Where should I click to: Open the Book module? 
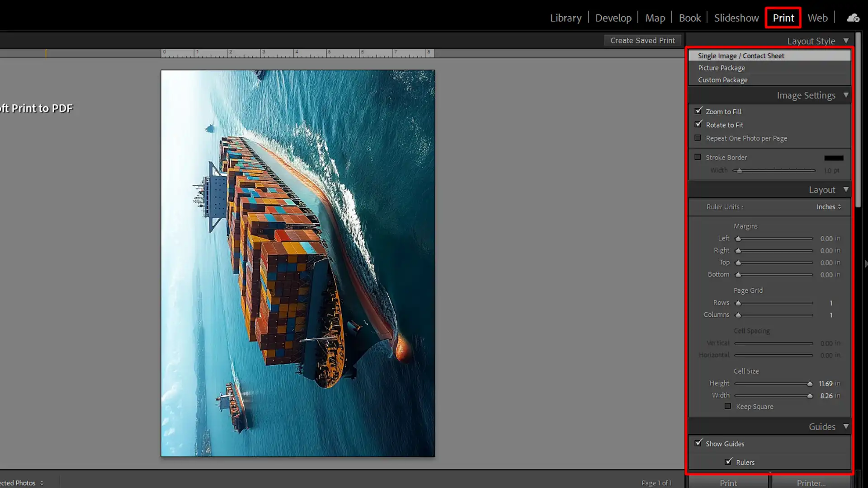(x=690, y=18)
